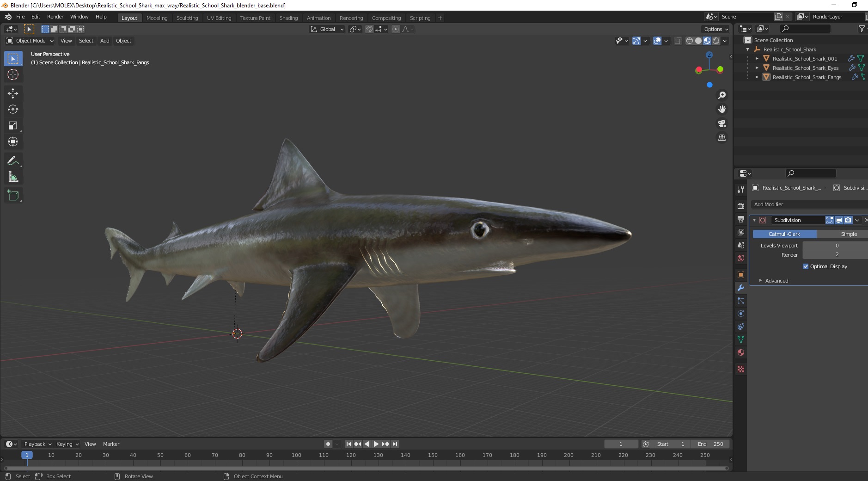Toggle camera view with the camera gizmo
This screenshot has width=868, height=481.
[x=721, y=123]
